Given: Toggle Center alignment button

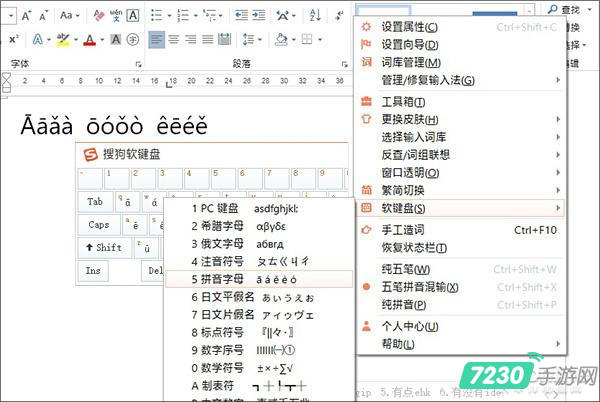Looking at the screenshot, I should [174, 39].
